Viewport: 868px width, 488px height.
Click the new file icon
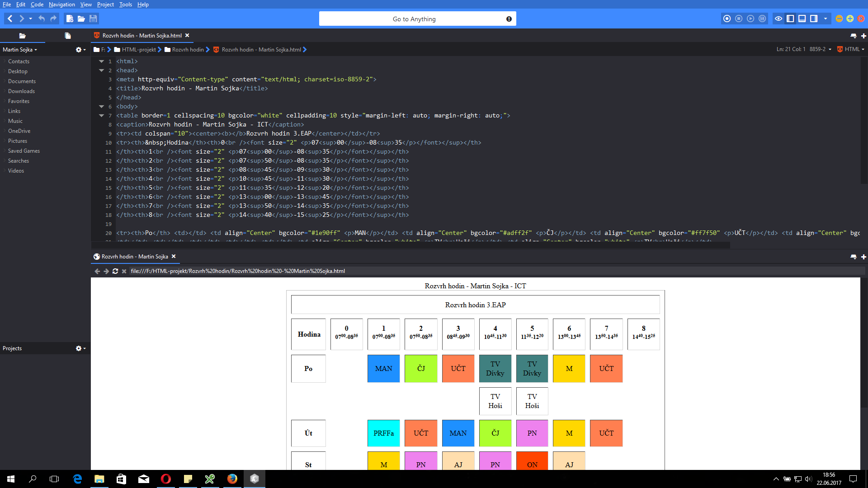click(70, 19)
